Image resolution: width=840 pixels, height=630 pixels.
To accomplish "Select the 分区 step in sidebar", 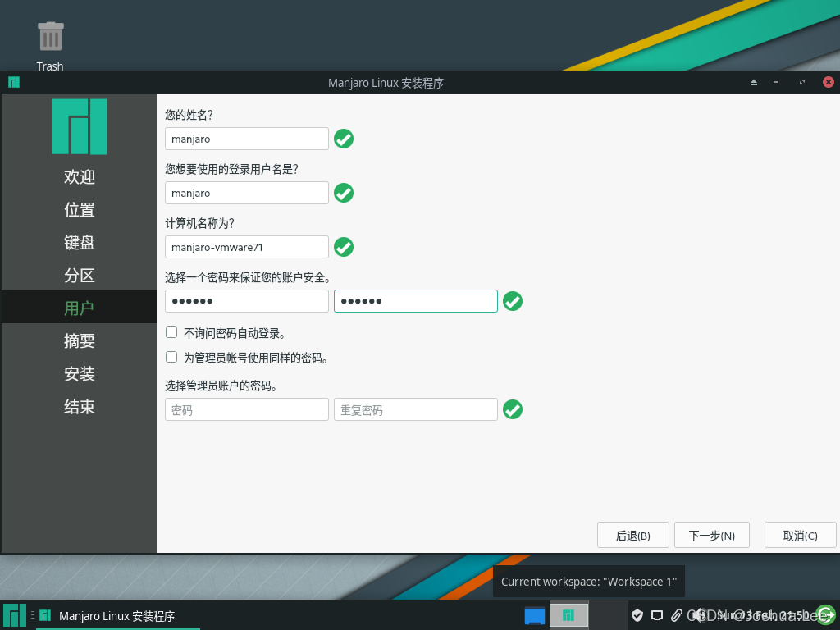I will tap(80, 276).
